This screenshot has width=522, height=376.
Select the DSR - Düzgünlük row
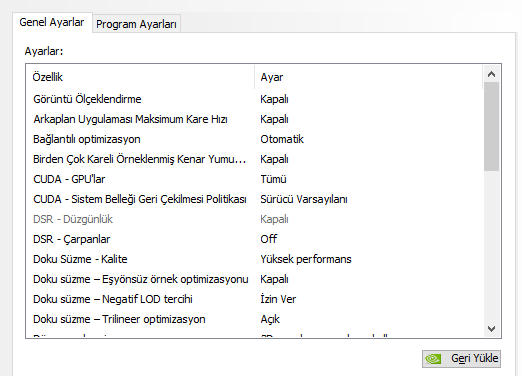pos(255,219)
